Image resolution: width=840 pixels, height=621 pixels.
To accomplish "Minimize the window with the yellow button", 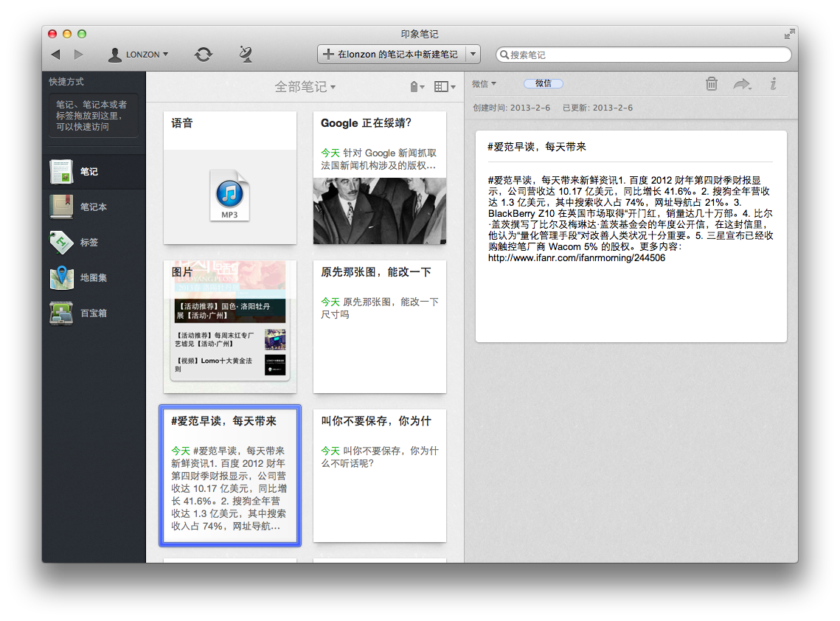I will (67, 34).
